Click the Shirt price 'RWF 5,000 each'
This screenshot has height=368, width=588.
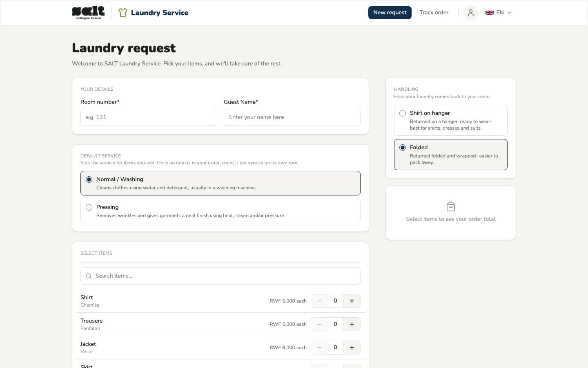coord(288,301)
